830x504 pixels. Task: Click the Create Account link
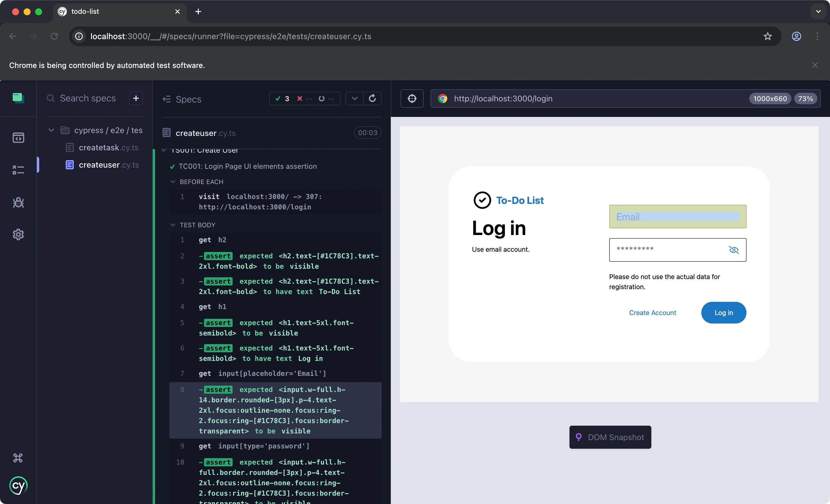point(652,313)
